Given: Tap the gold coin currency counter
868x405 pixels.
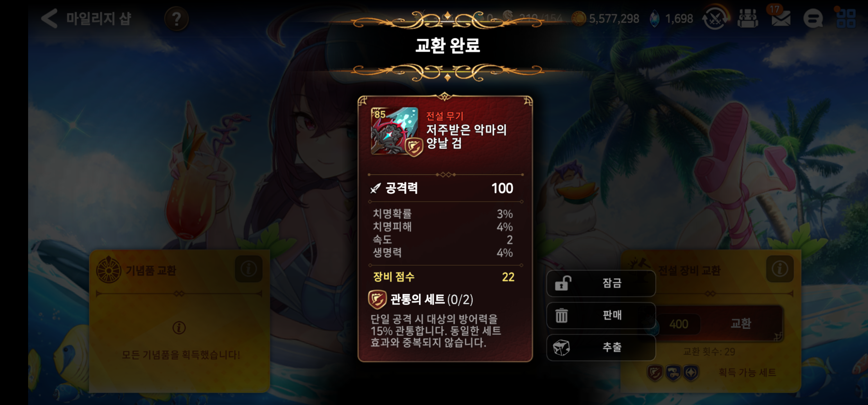Looking at the screenshot, I should (605, 19).
